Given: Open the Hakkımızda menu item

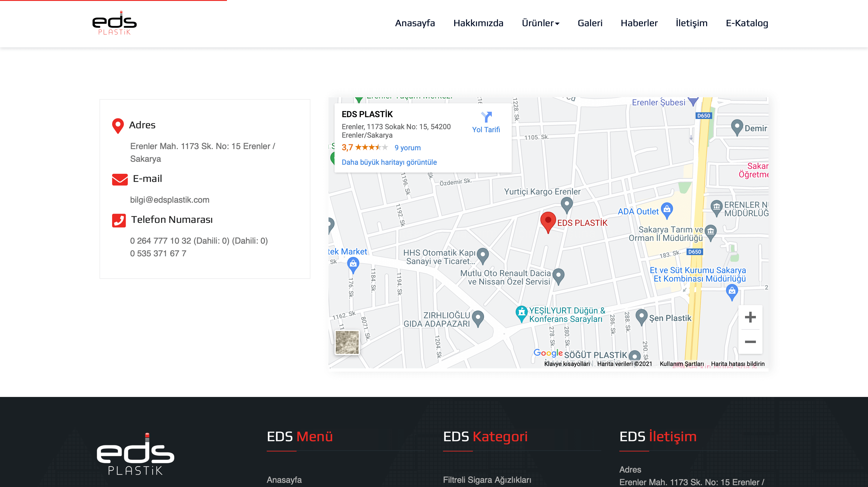Looking at the screenshot, I should pyautogui.click(x=478, y=23).
